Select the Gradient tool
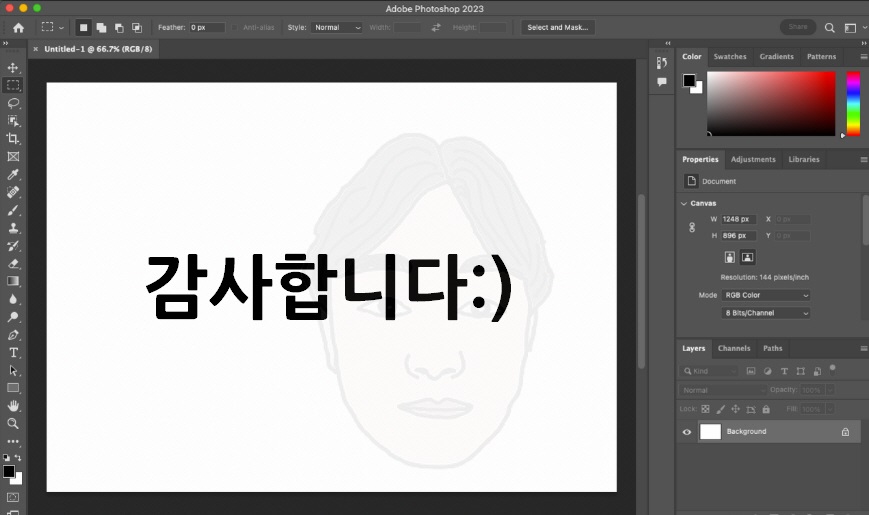 [x=13, y=281]
